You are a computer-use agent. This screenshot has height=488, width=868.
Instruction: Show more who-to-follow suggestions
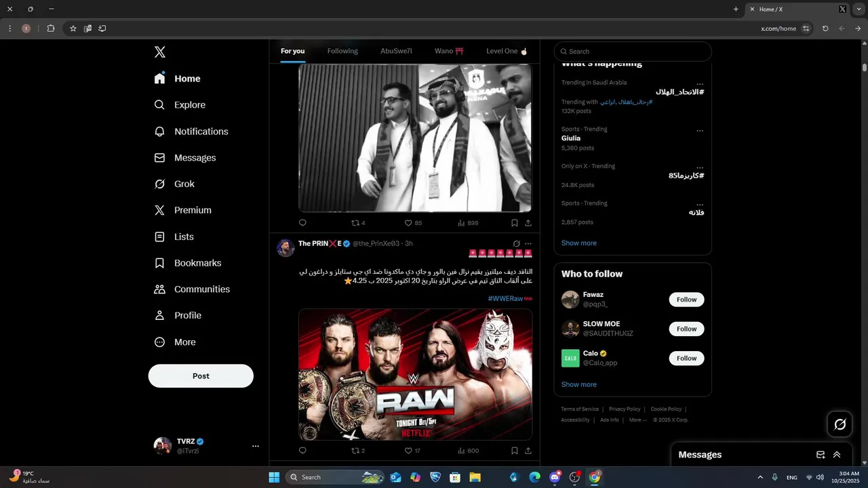pos(578,384)
